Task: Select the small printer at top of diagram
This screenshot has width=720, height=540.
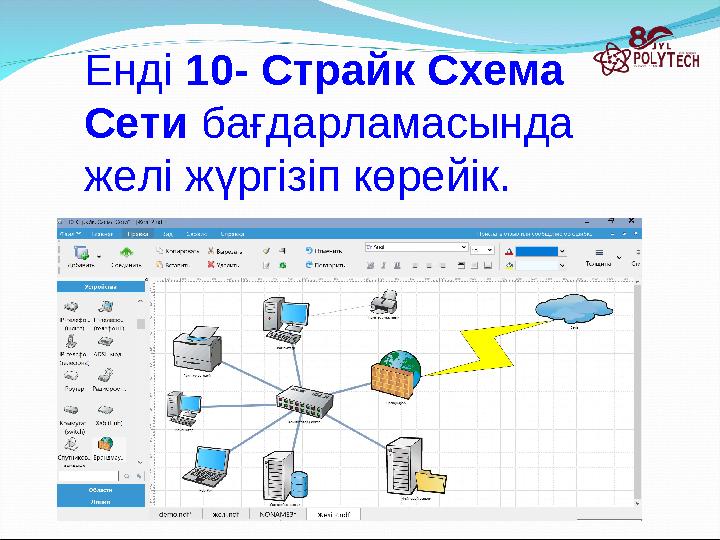Action: [384, 303]
